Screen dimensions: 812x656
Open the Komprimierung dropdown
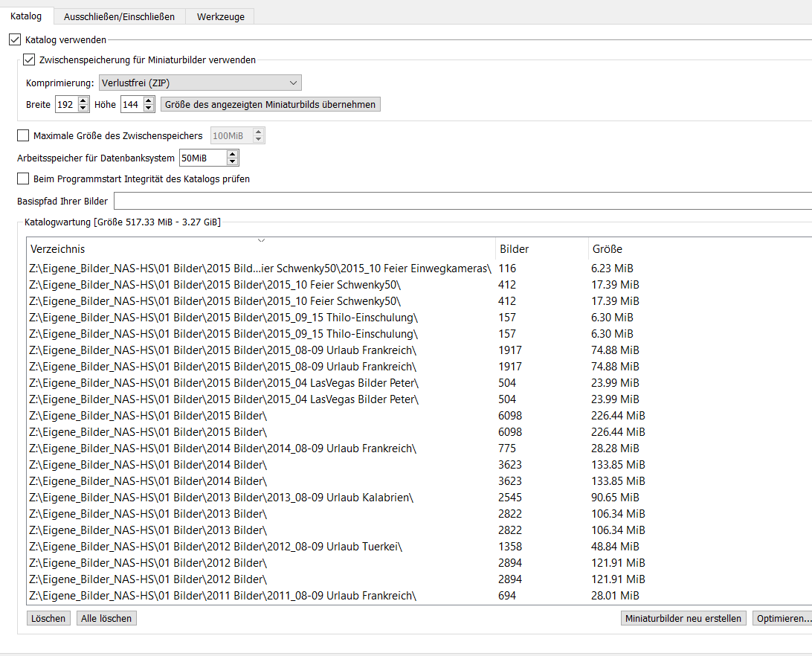click(199, 83)
